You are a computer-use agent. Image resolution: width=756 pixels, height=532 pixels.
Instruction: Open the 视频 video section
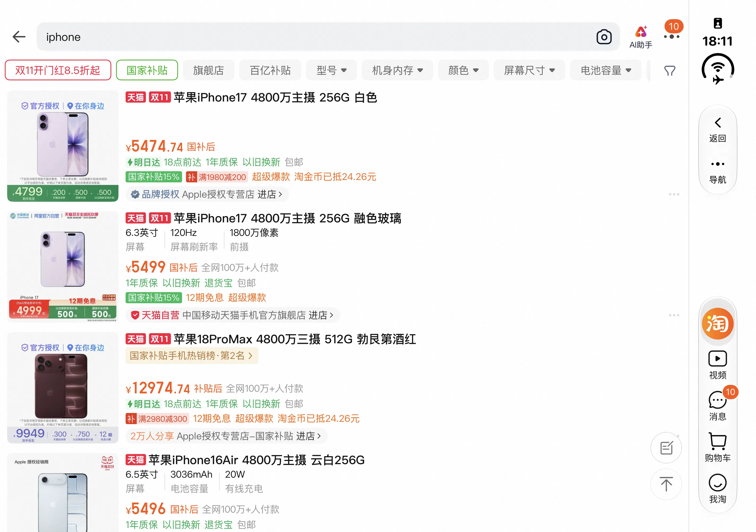[x=718, y=365]
